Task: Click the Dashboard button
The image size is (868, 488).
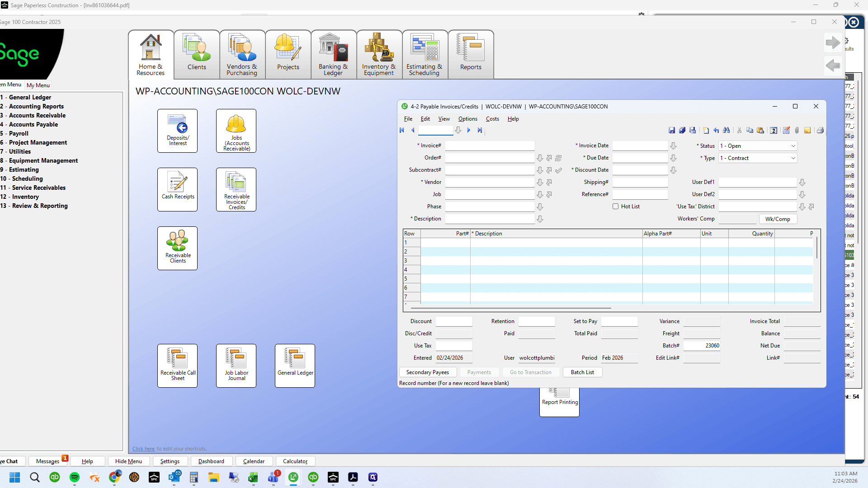Action: [211, 461]
